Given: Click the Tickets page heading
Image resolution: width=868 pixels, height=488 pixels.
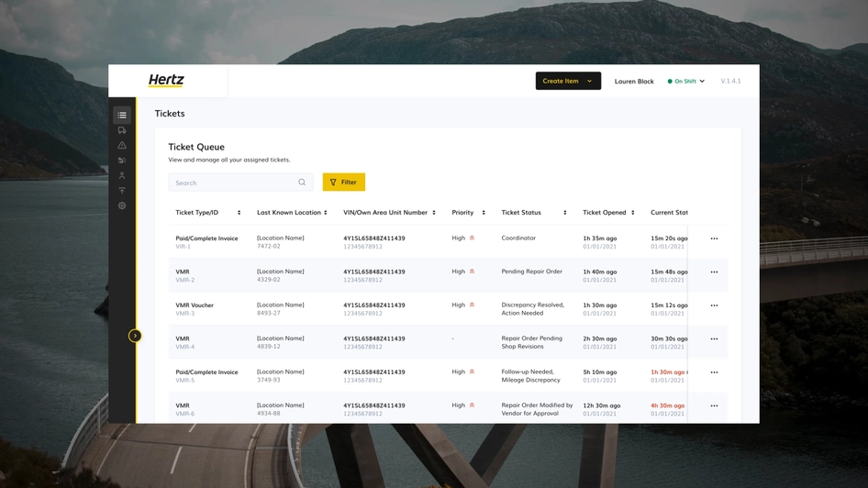Looking at the screenshot, I should [170, 114].
